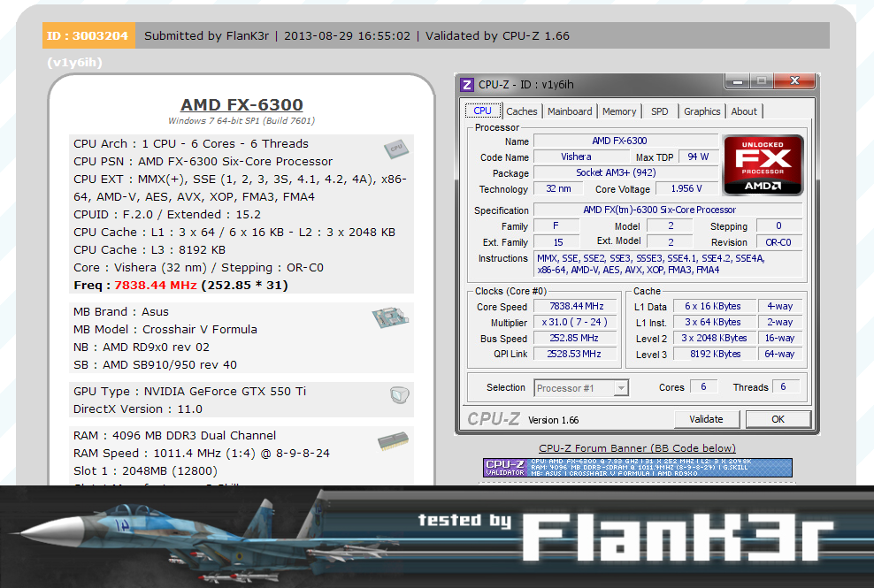874x588 pixels.
Task: Click the maximize button of the CPU-Z window
Action: pos(761,81)
